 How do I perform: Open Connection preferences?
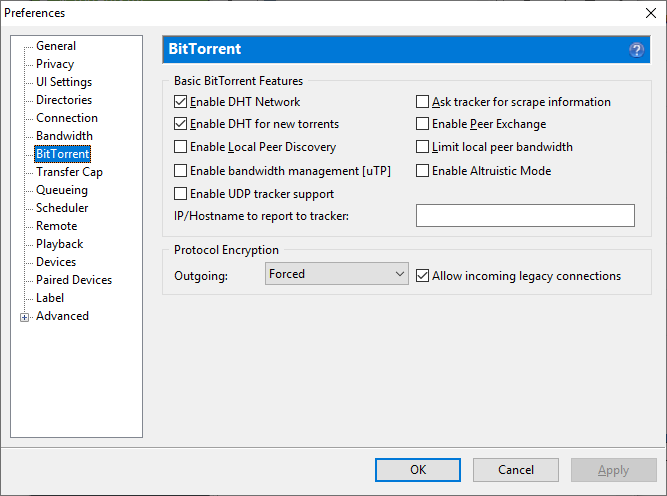67,118
